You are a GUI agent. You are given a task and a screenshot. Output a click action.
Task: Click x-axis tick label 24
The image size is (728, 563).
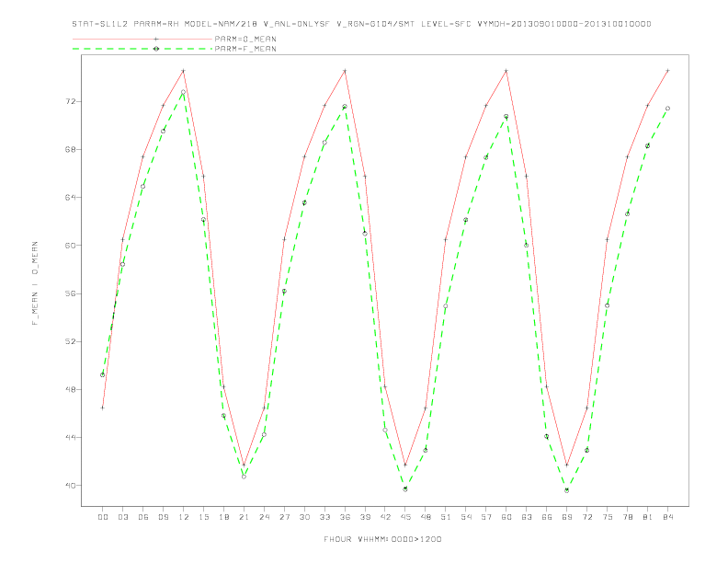(264, 517)
